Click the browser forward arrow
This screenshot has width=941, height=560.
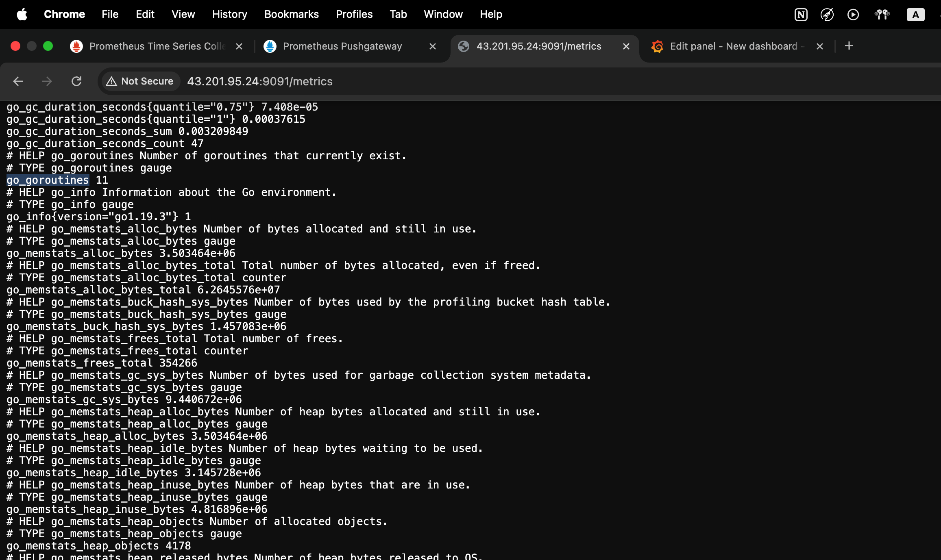coord(47,81)
